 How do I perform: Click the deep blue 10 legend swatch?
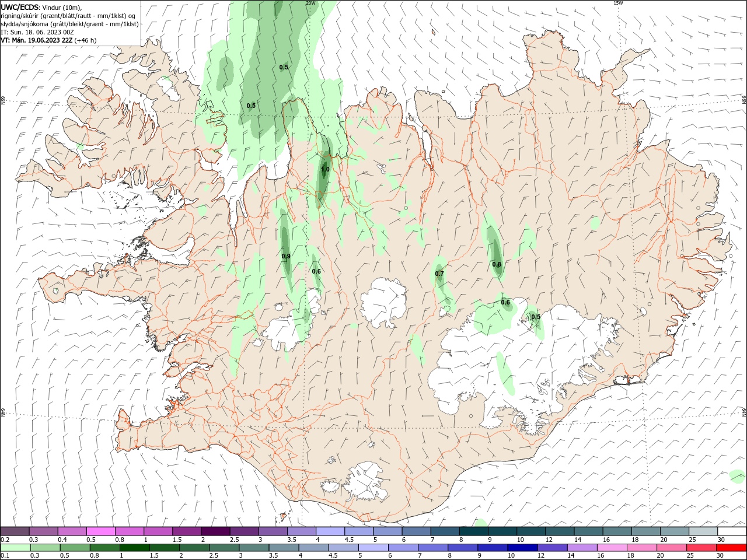[522, 548]
